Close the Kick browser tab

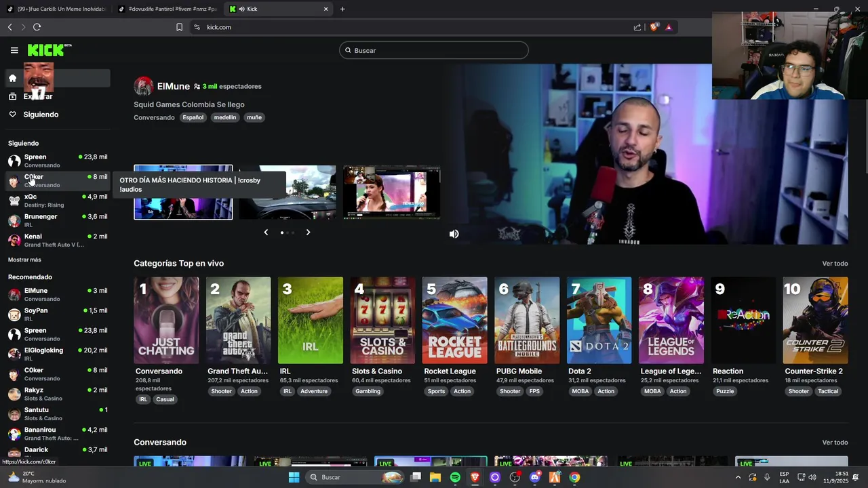pyautogui.click(x=325, y=9)
